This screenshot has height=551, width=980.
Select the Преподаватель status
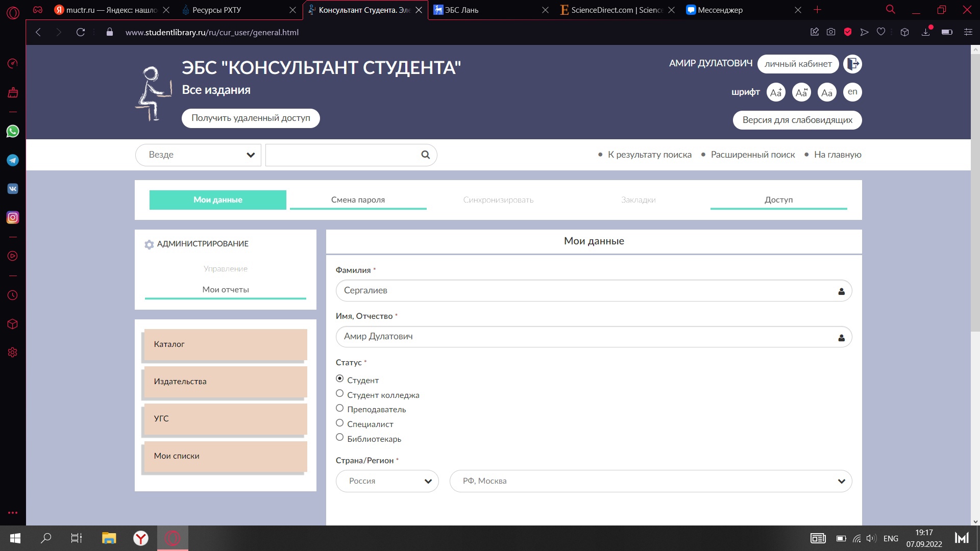pos(339,408)
